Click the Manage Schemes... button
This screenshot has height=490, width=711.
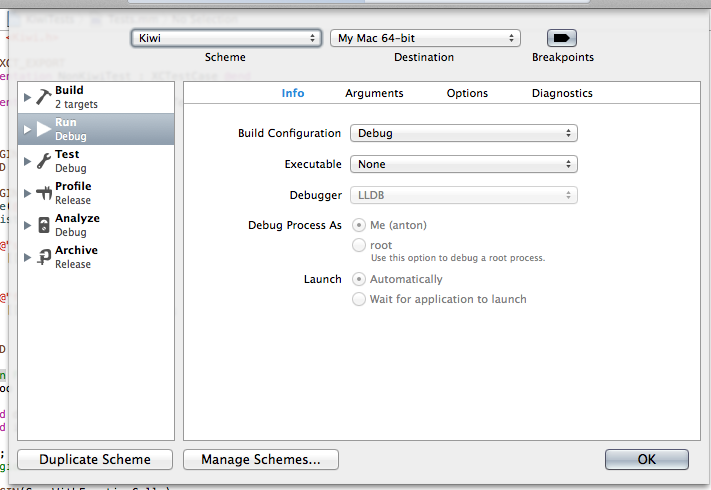[x=261, y=459]
